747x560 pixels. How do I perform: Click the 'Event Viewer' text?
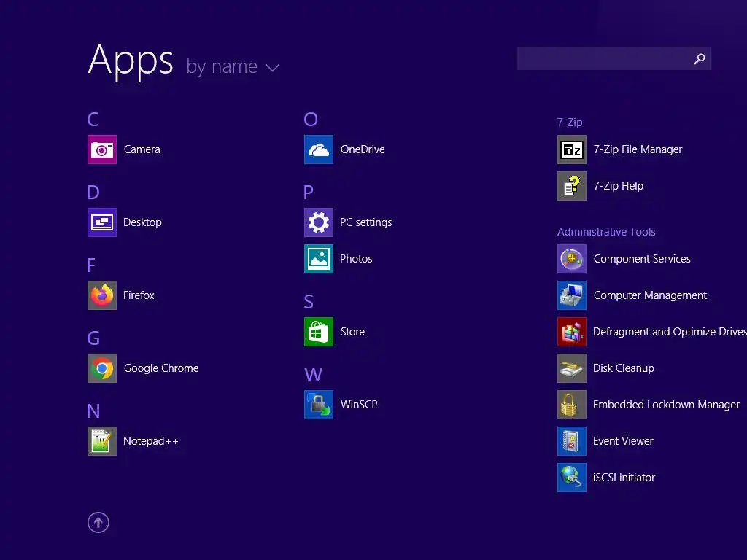(x=623, y=441)
